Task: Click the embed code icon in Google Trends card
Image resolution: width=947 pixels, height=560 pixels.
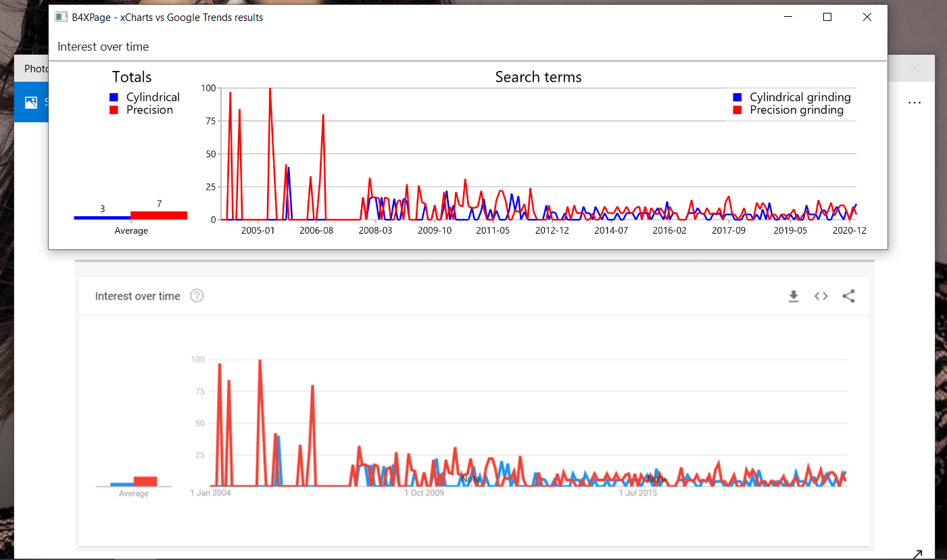Action: pos(821,296)
